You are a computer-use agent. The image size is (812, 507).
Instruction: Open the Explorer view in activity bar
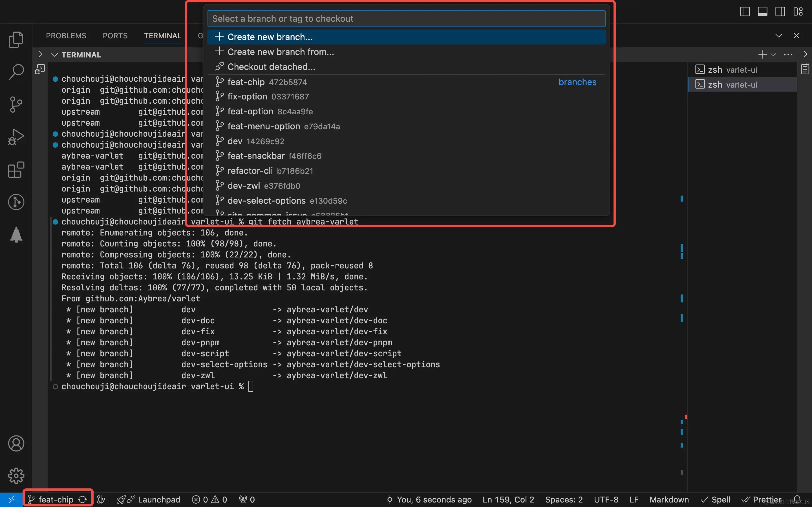pyautogui.click(x=16, y=39)
